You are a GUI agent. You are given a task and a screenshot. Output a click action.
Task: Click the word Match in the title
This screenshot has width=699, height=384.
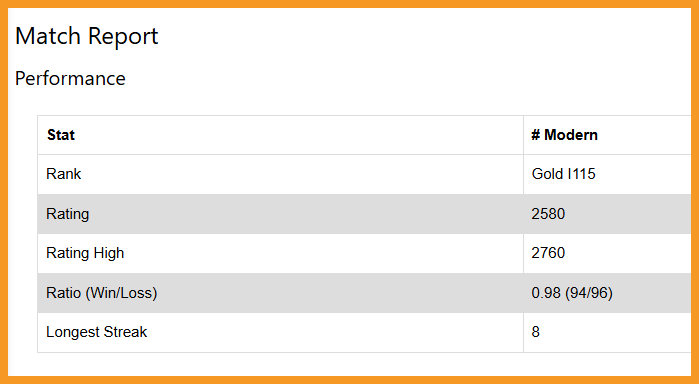(49, 36)
